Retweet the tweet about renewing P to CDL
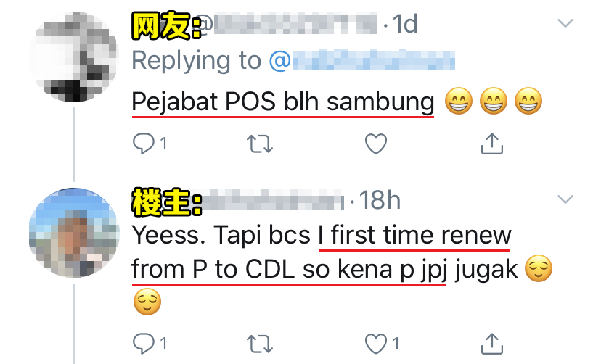Image resolution: width=601 pixels, height=364 pixels. [x=260, y=344]
